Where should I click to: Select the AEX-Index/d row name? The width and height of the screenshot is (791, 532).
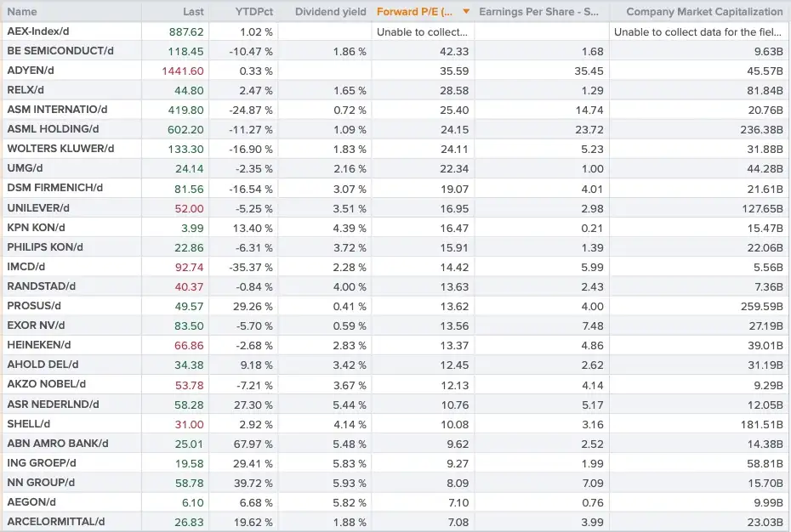point(37,31)
